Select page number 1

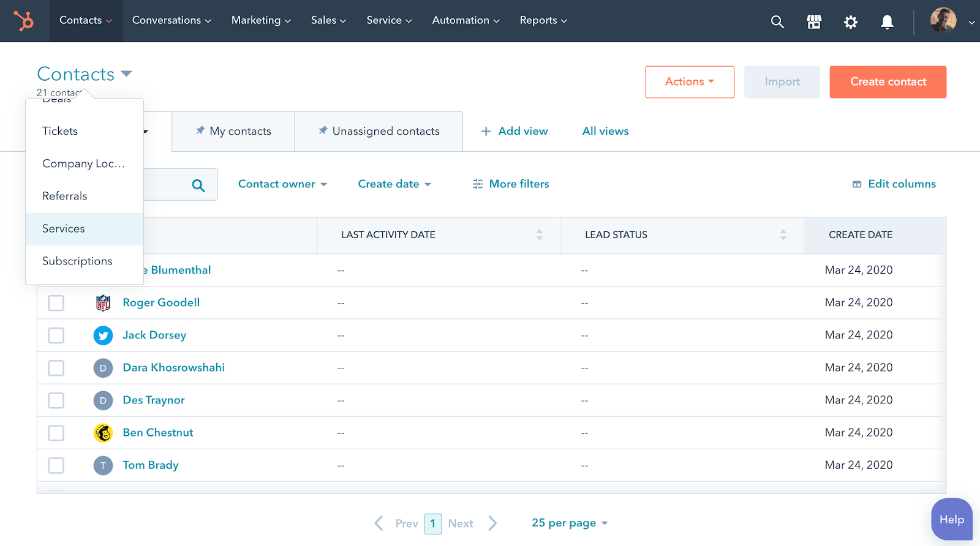433,523
